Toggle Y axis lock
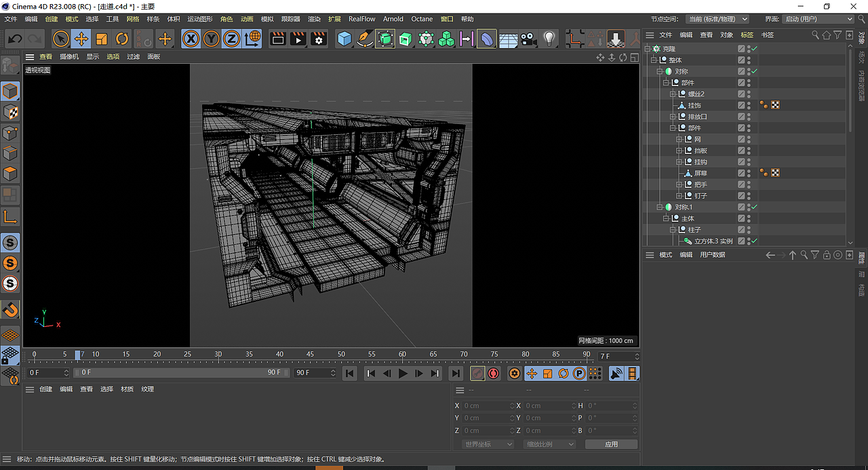Screen dimensions: 868x470 tap(212, 39)
